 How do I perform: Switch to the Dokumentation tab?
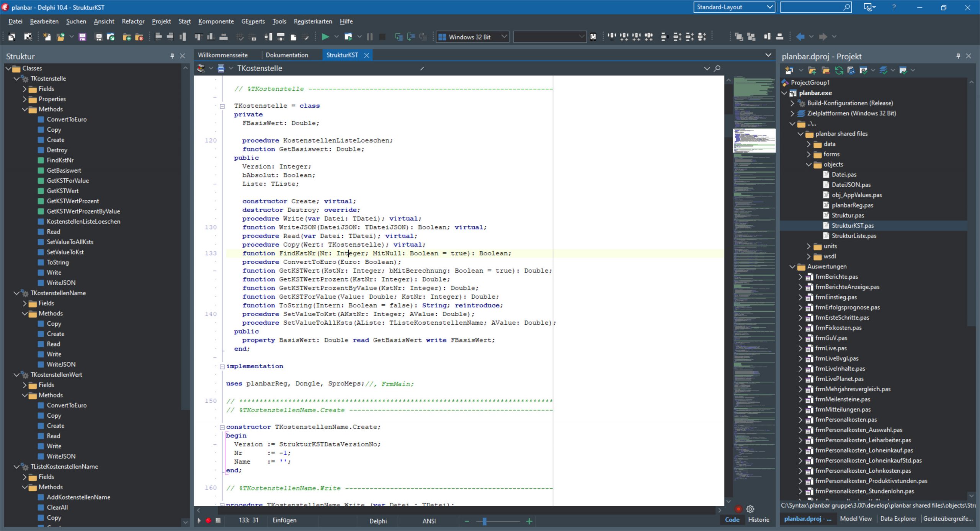(287, 55)
